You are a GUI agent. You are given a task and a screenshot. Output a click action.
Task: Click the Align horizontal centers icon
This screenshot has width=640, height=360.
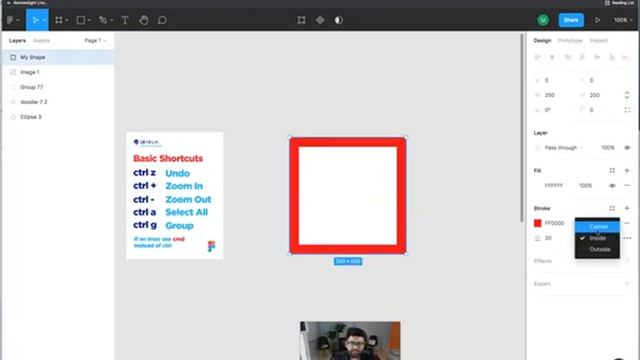coord(552,58)
